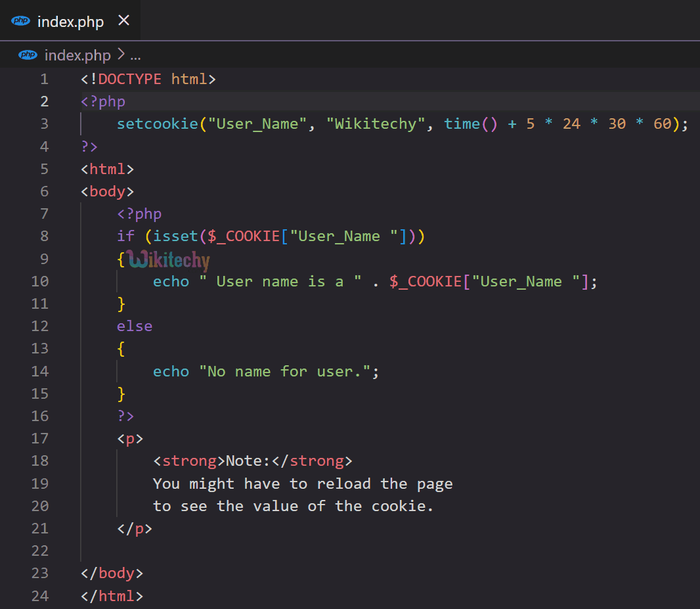Click the Wikitechy watermark logo
Screen dimensions: 700x609
(x=169, y=260)
